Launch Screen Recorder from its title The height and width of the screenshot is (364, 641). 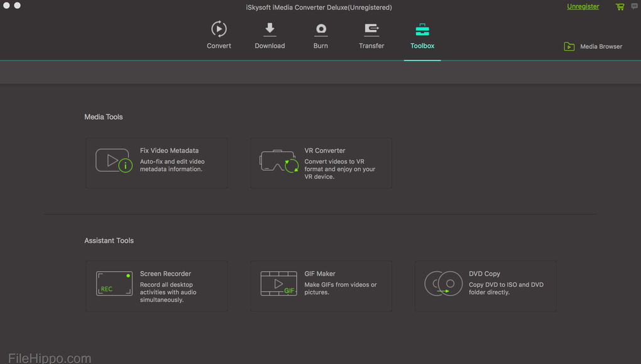pyautogui.click(x=165, y=274)
